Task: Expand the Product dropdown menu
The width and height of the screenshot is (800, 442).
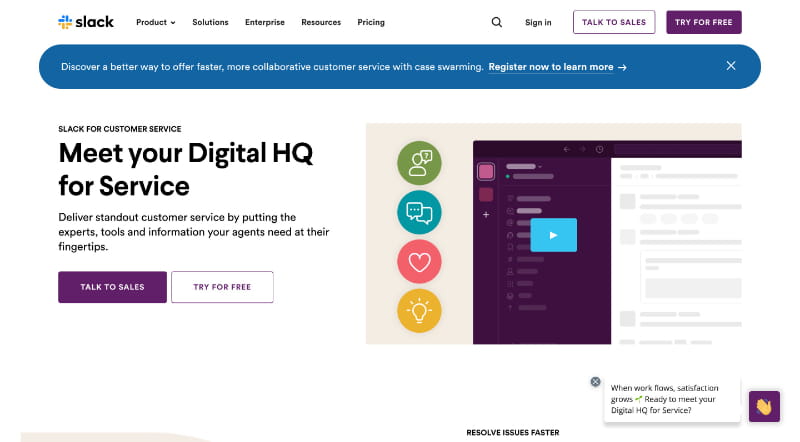Action: pos(155,22)
